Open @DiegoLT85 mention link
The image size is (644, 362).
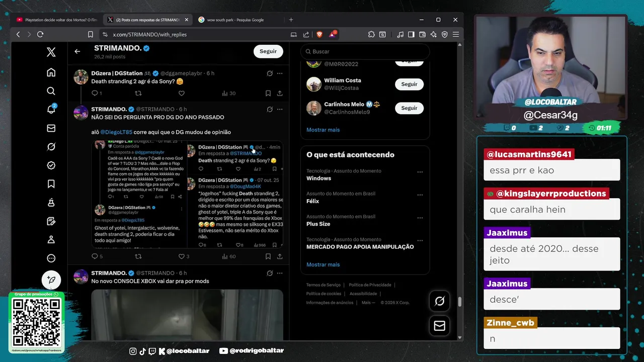click(116, 132)
